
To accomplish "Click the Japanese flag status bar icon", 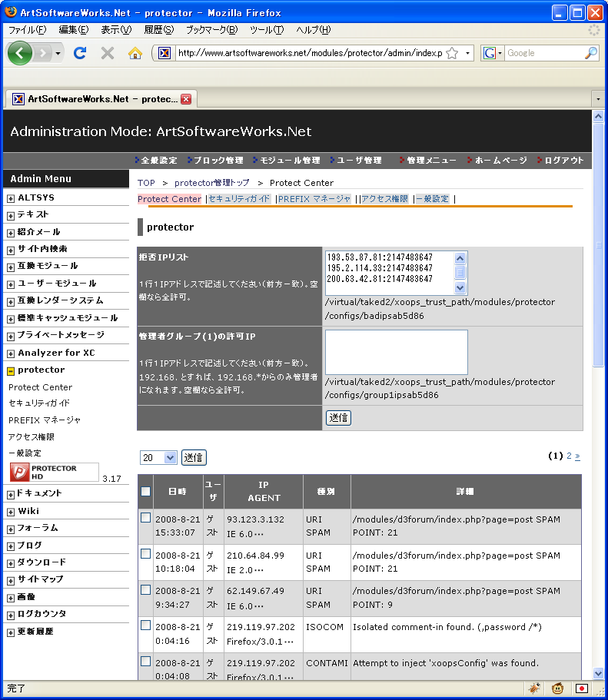I will point(582,688).
